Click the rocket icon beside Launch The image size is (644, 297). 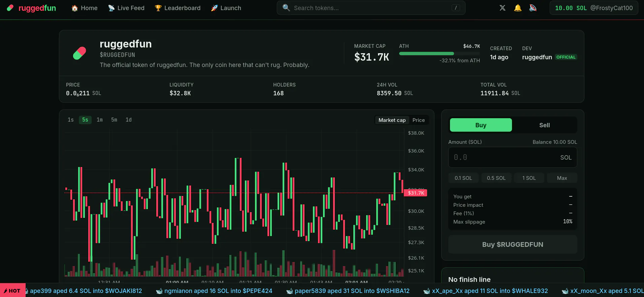(x=214, y=8)
